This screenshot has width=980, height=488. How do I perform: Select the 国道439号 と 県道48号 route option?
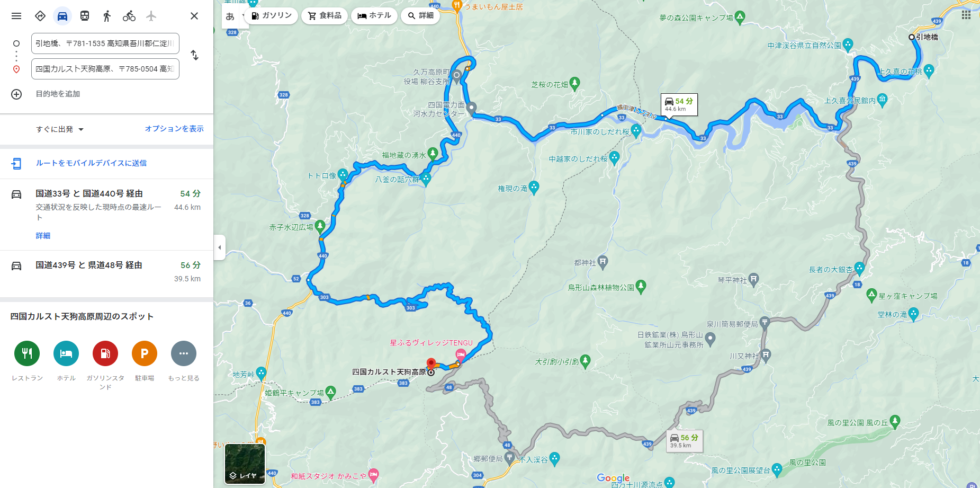[106, 272]
